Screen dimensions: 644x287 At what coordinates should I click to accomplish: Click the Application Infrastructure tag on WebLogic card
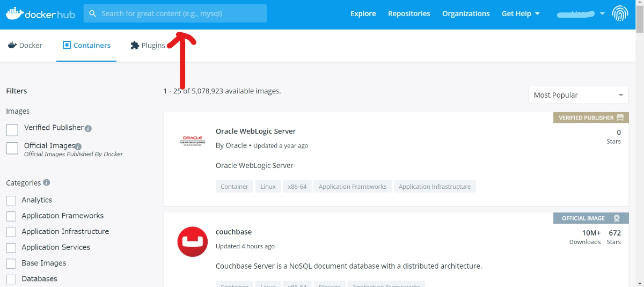click(435, 187)
